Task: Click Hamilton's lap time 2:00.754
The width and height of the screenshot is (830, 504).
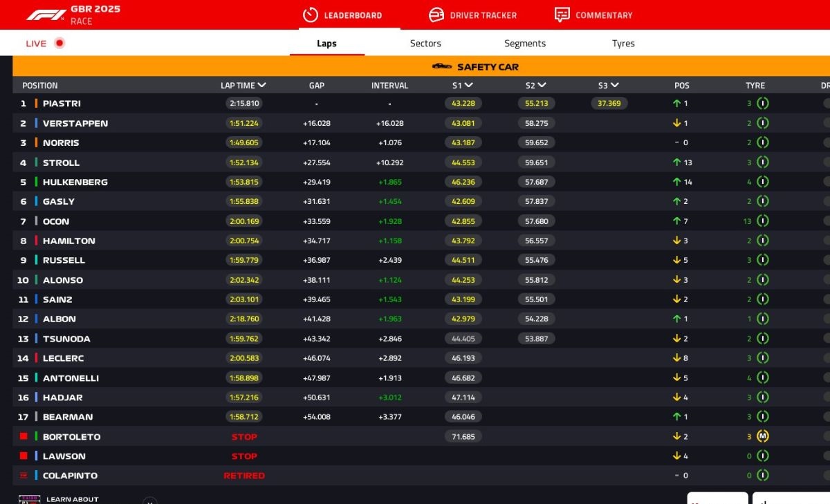Action: coord(244,241)
